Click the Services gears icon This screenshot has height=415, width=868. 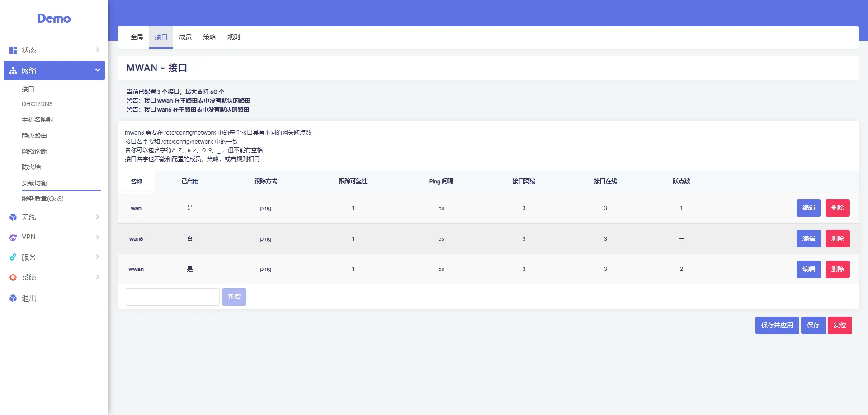(13, 257)
